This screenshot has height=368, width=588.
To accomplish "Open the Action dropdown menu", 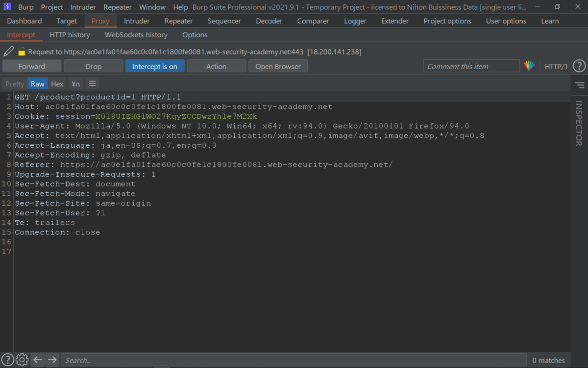I will pos(216,66).
